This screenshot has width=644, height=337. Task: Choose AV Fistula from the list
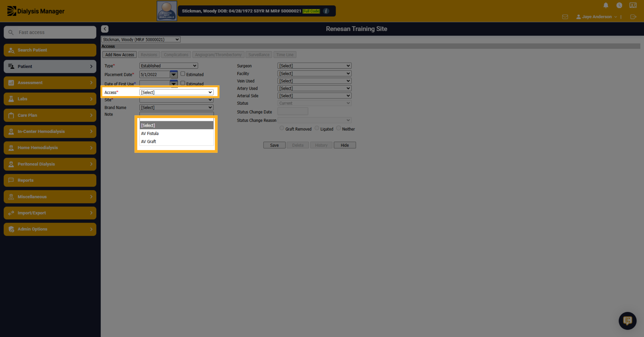pyautogui.click(x=176, y=134)
